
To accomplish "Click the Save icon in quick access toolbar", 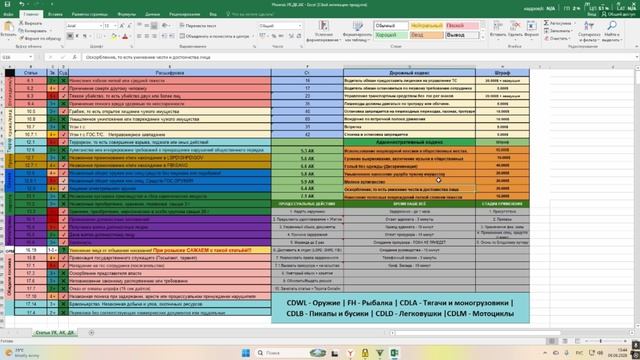I will [x=7, y=4].
